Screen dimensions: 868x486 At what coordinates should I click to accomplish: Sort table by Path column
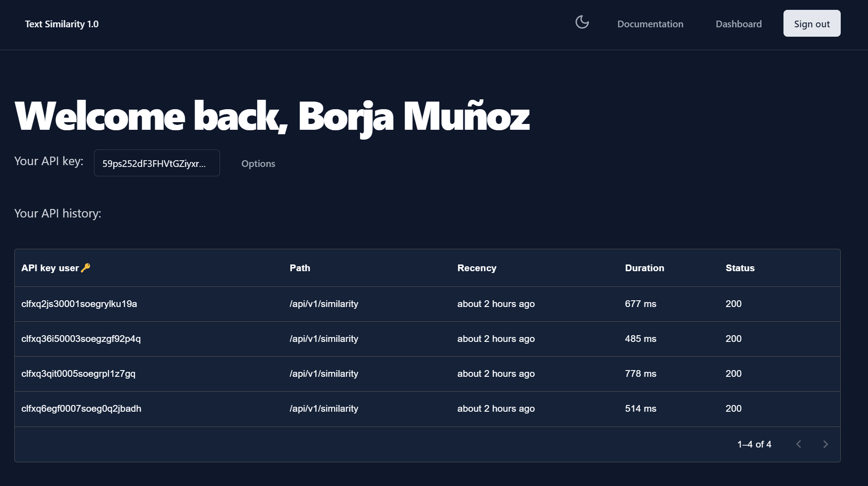click(x=299, y=268)
